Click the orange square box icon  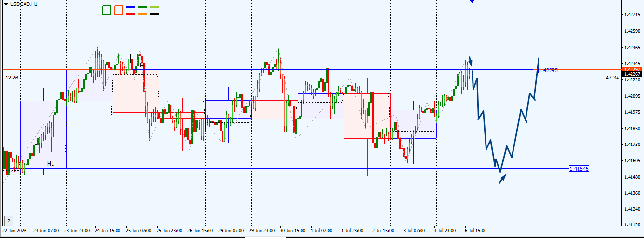click(x=118, y=10)
